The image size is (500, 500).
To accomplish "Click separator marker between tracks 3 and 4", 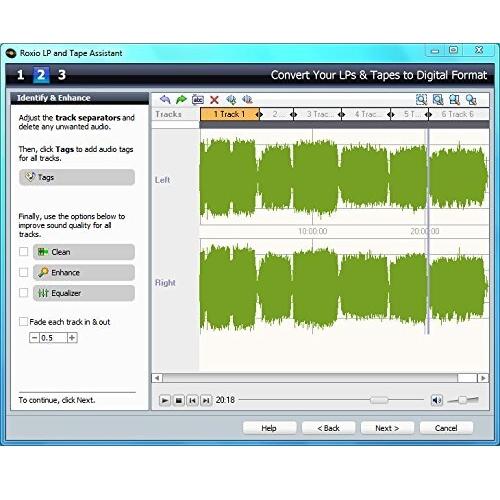I will point(341,115).
